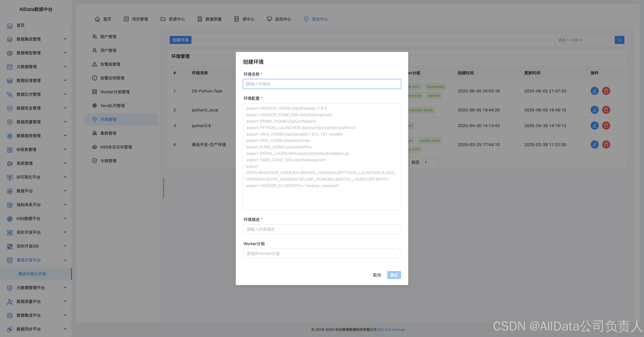Expand the 数据模型管理 sidebar menu
644x337 pixels.
65,53
